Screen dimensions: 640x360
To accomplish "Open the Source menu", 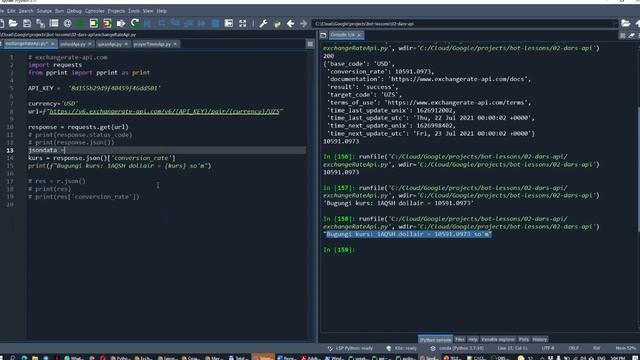I will [x=44, y=11].
